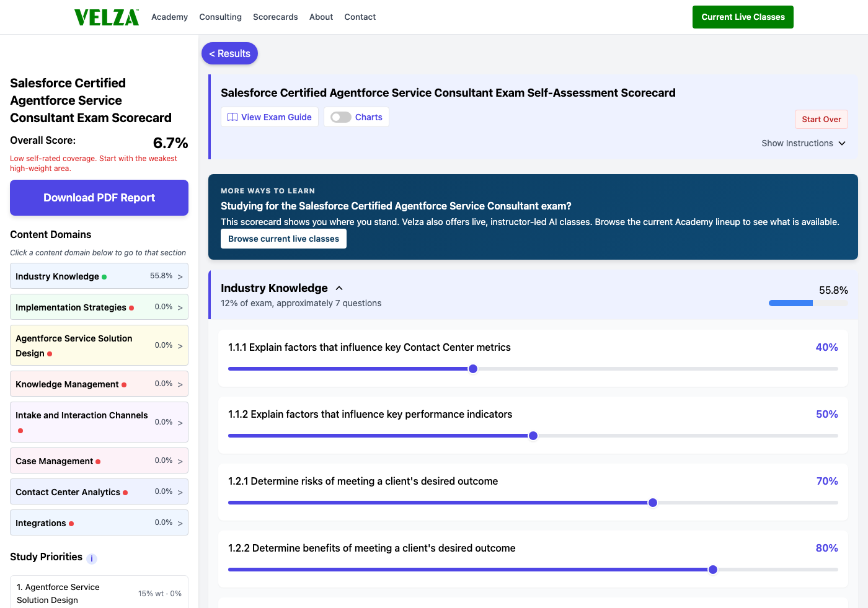Screen dimensions: 868x608
Task: Click the 80% value for objective 1.2.2
Action: click(x=827, y=548)
